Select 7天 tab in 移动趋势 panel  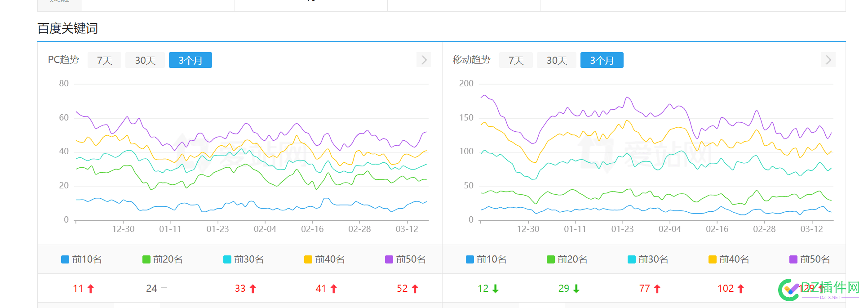pyautogui.click(x=516, y=60)
